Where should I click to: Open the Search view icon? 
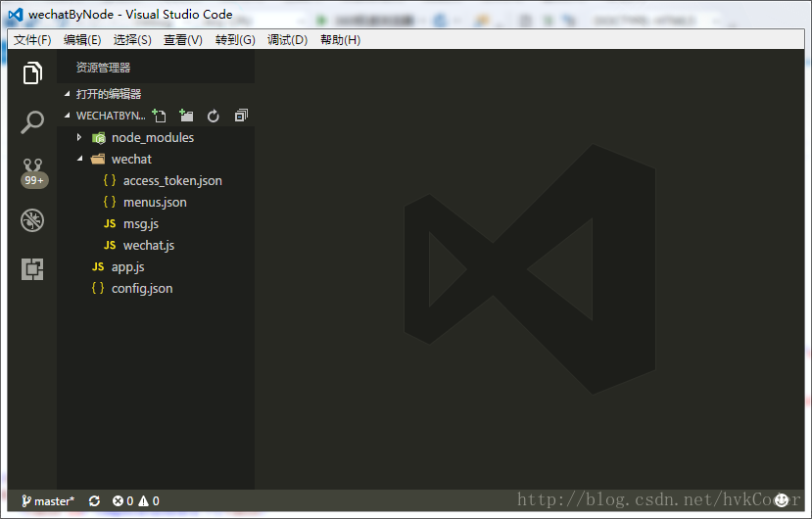point(32,122)
